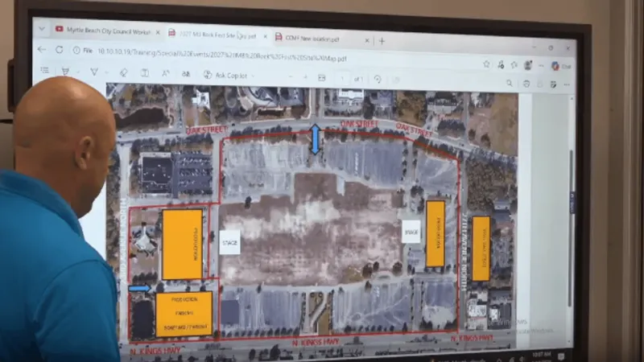Image resolution: width=644 pixels, height=362 pixels.
Task: Select the PDF highlight tool
Action: click(x=65, y=71)
